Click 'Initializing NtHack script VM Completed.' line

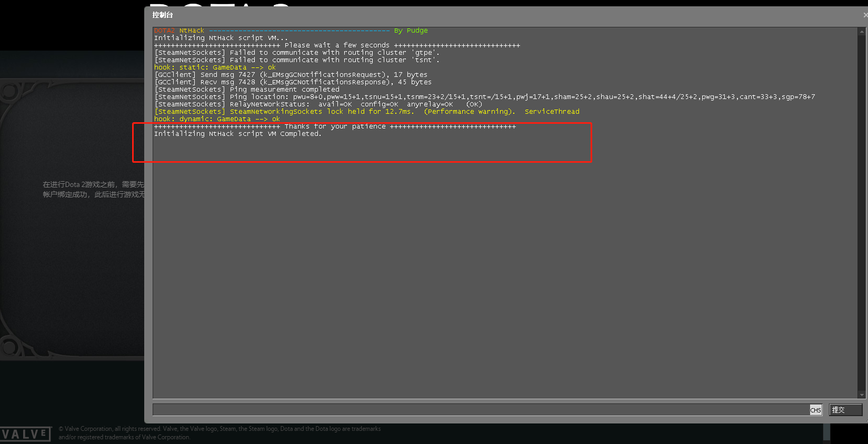[237, 134]
